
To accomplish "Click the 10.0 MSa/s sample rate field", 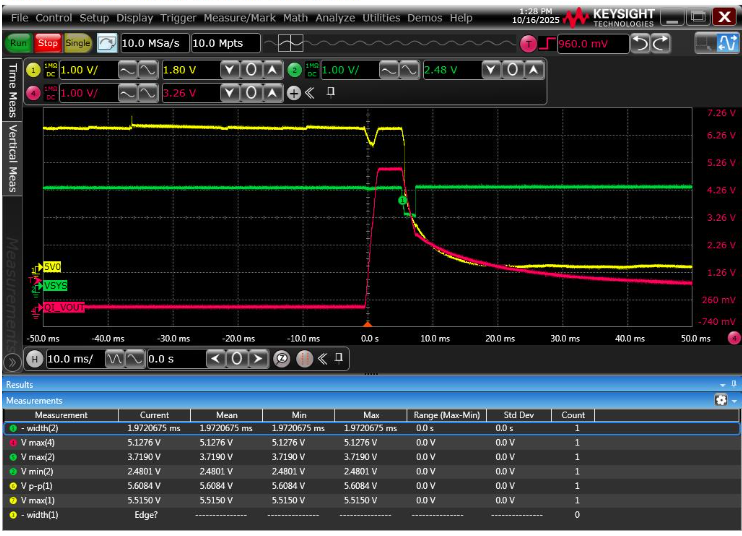I will click(x=155, y=44).
